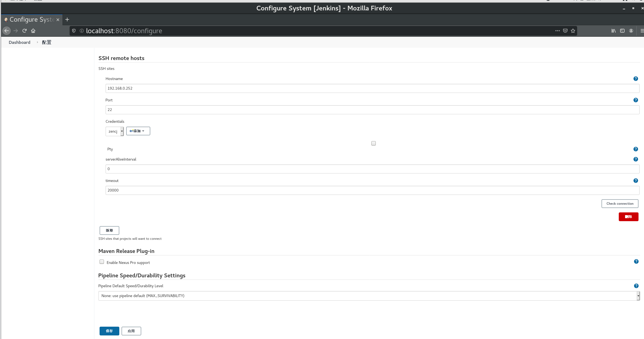The width and height of the screenshot is (644, 339).
Task: Click 'SSH sites that projects will want to connect'
Action: (x=130, y=239)
